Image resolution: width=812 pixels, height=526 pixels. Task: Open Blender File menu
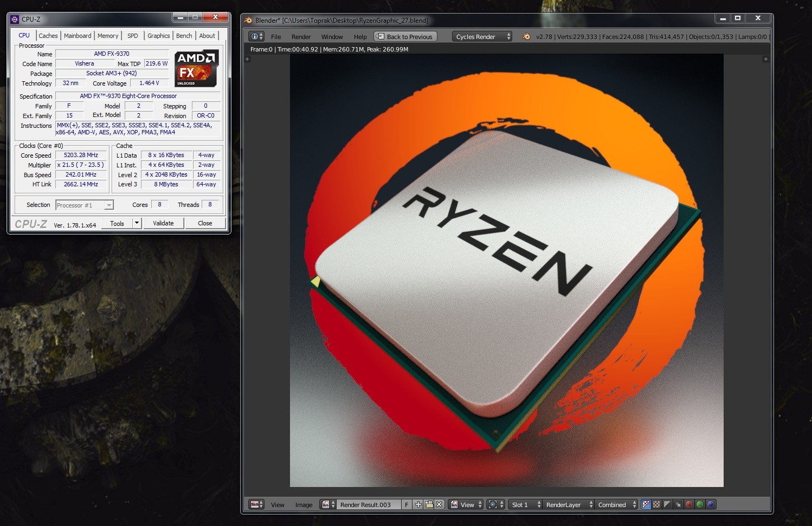pos(276,37)
